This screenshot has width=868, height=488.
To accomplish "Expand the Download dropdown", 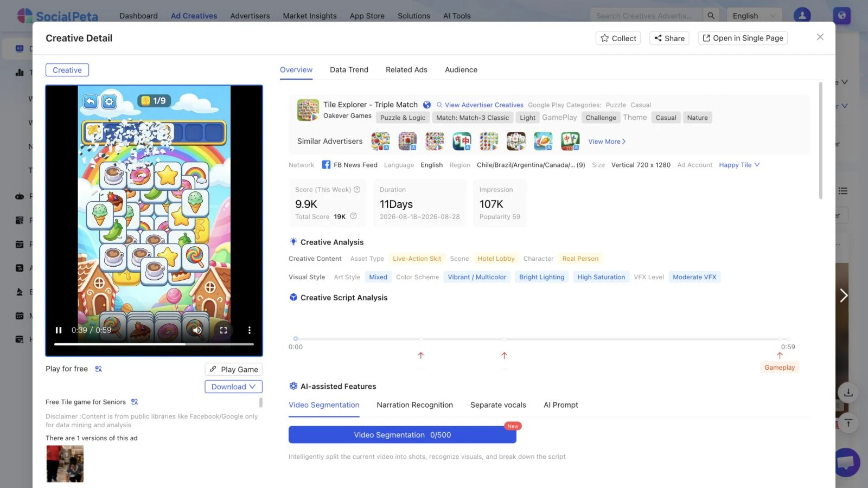I will [x=234, y=387].
